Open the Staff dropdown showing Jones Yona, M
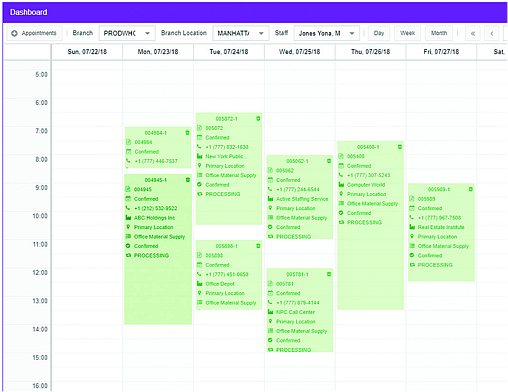Viewport: 508px width, 392px height. coord(327,33)
